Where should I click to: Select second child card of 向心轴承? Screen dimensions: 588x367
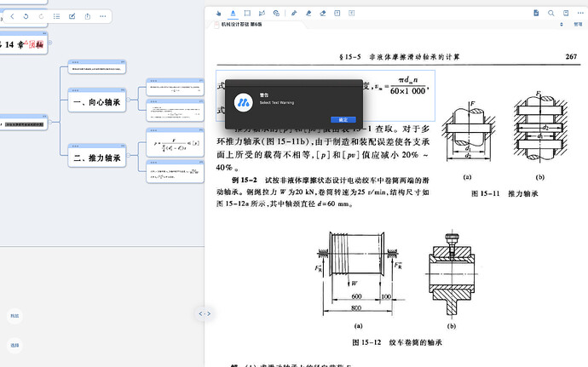(x=176, y=111)
